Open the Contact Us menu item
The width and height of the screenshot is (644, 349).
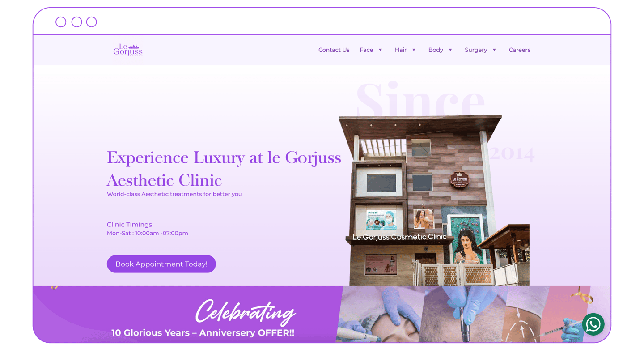coord(334,50)
